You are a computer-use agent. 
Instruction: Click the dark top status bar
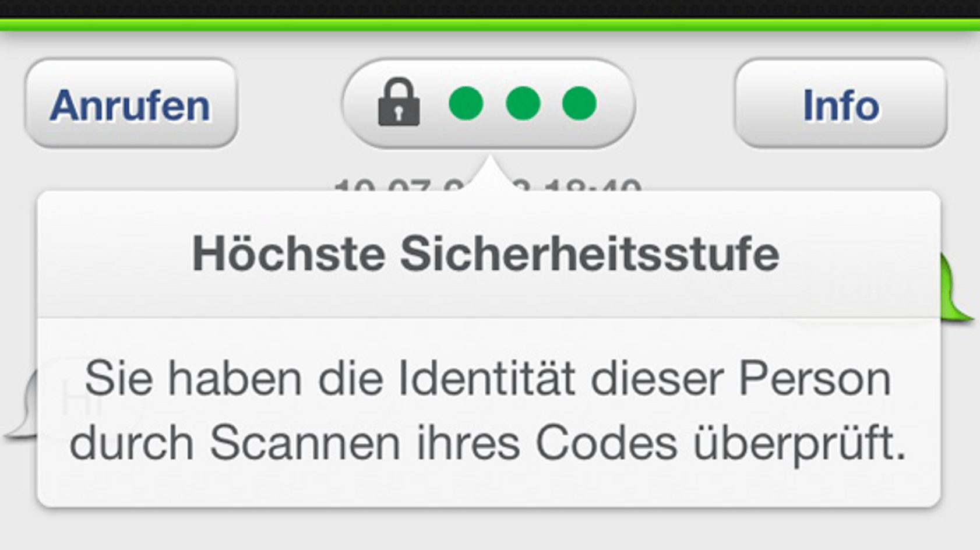490,9
